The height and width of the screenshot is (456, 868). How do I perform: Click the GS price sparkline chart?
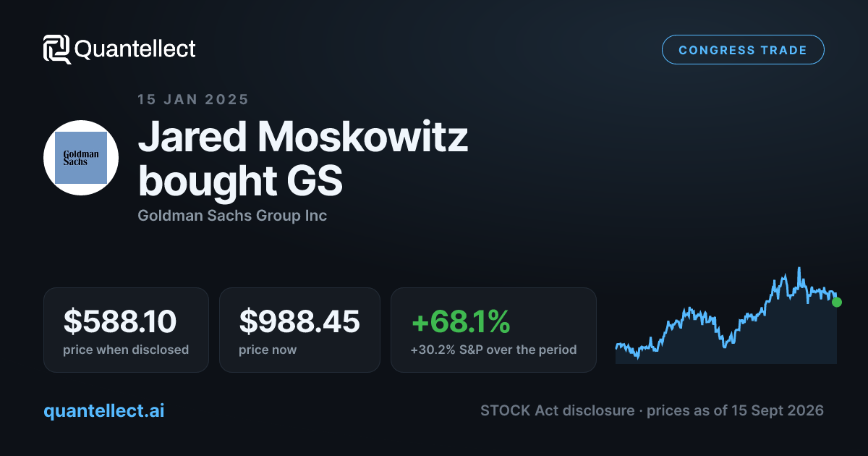[x=726, y=315]
